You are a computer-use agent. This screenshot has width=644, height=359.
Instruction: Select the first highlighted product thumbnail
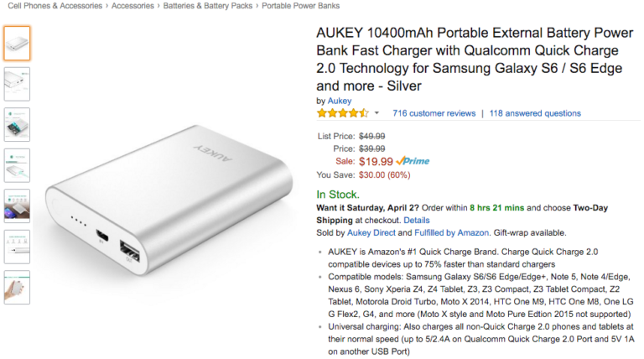[17, 43]
